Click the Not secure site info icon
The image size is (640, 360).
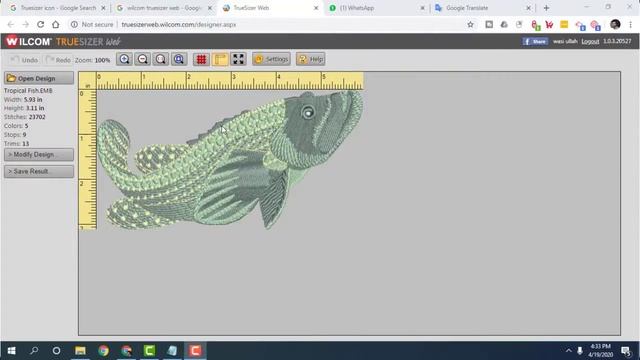point(74,24)
